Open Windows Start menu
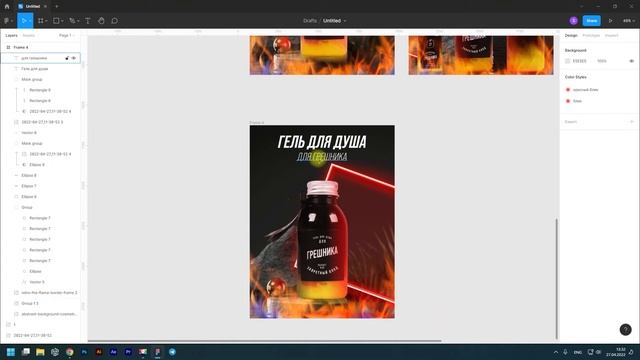The width and height of the screenshot is (640, 360). click(11, 352)
